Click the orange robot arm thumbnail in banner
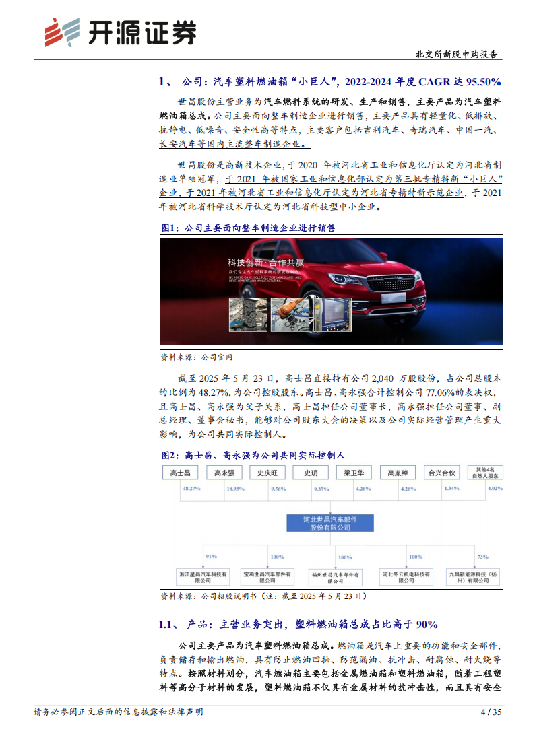Screen dimensions: 535x756 [290, 314]
